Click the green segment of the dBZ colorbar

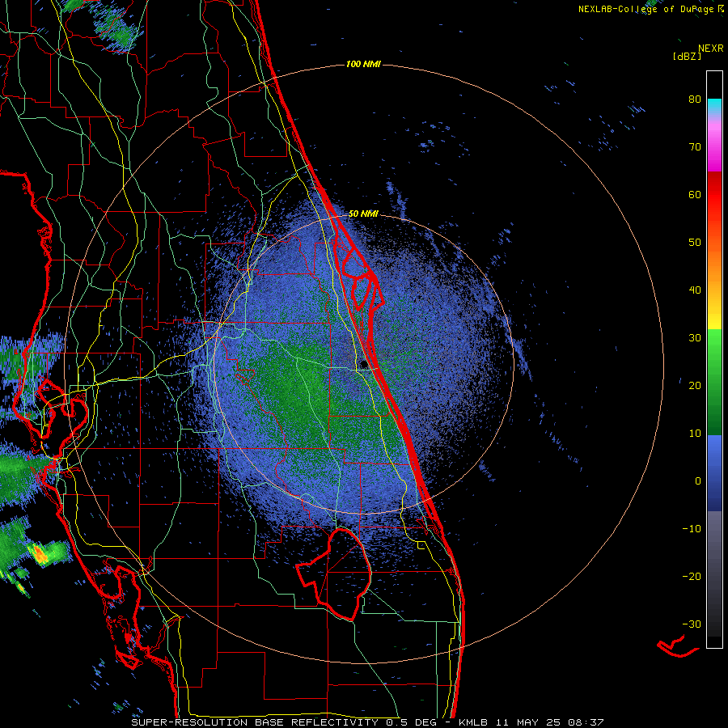click(714, 382)
